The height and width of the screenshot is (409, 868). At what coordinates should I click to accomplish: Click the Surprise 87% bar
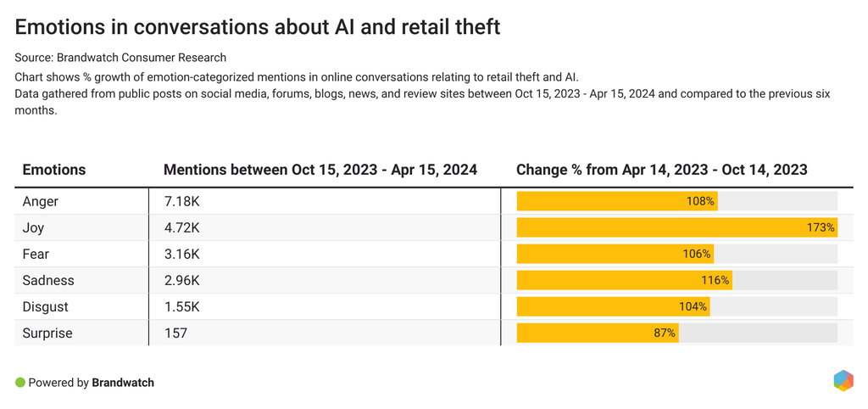598,333
